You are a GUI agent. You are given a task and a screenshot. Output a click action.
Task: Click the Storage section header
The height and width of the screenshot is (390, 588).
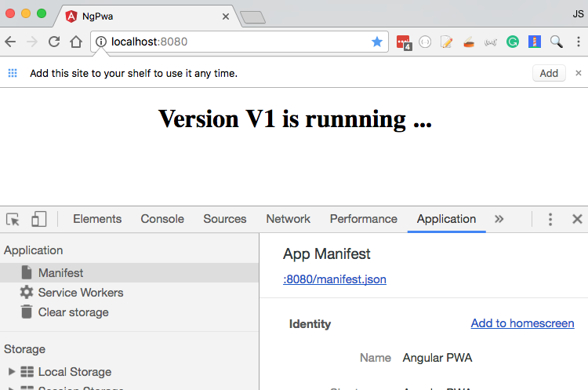[x=24, y=349]
